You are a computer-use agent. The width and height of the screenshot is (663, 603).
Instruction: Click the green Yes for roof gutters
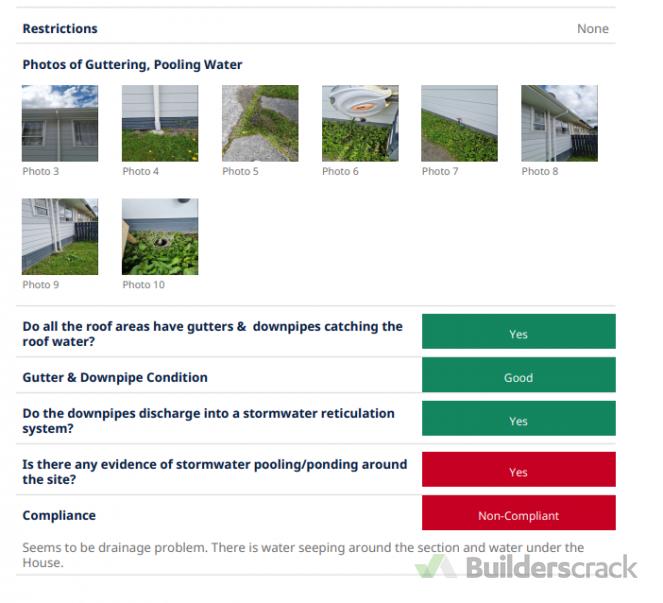pos(518,334)
